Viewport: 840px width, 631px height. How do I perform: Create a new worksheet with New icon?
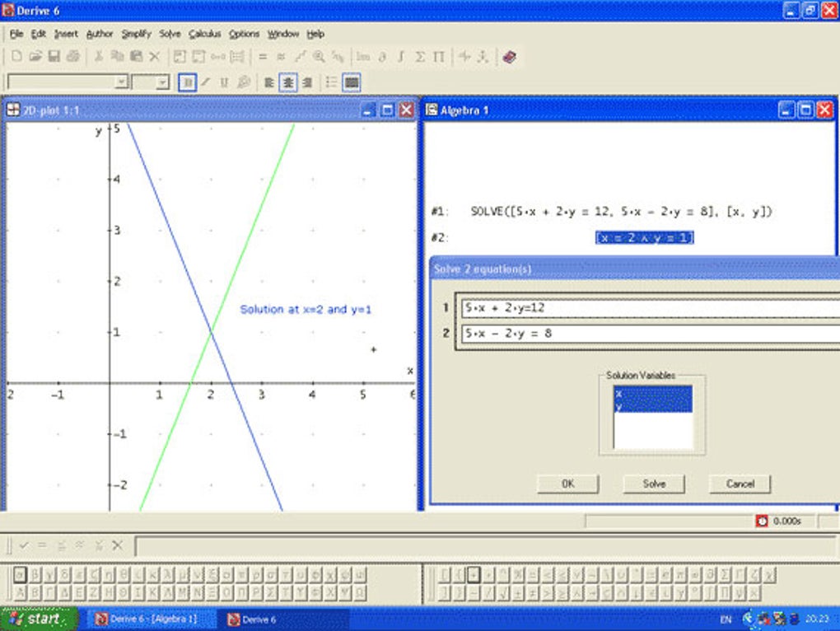coord(16,56)
